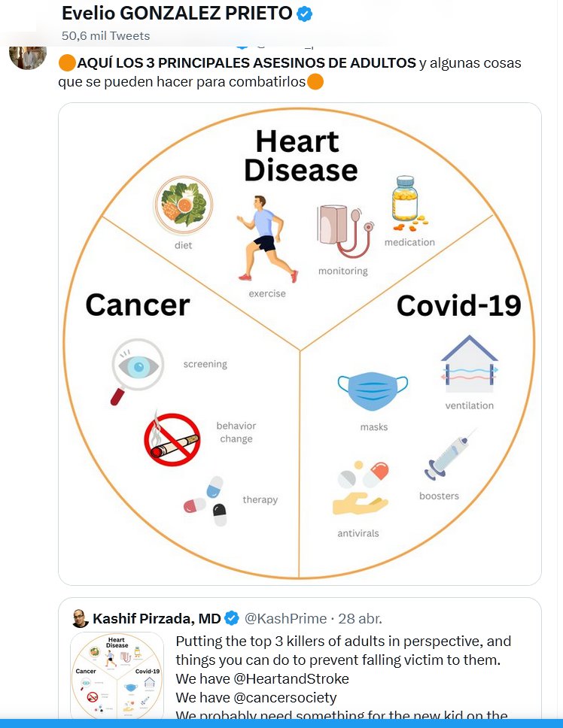Click the magnifying glass screening icon
This screenshot has height=728, width=563.
[135, 370]
